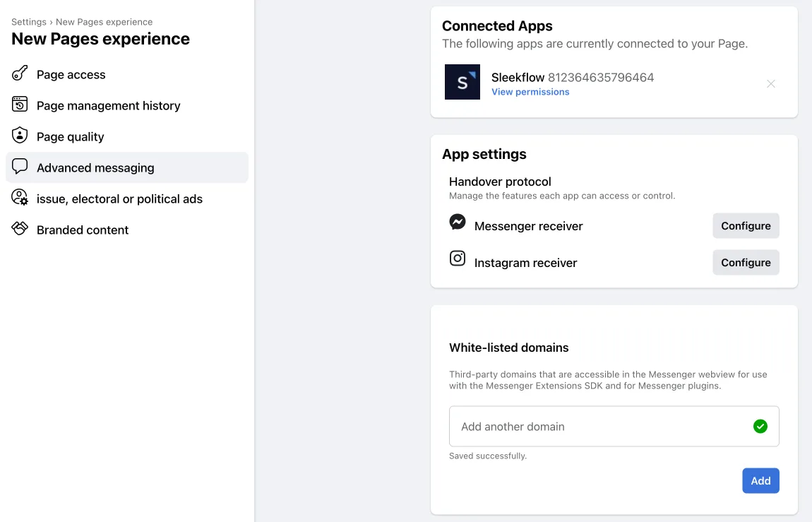Open View permissions for Sleekflow
Viewport: 812px width, 522px height.
coord(530,92)
